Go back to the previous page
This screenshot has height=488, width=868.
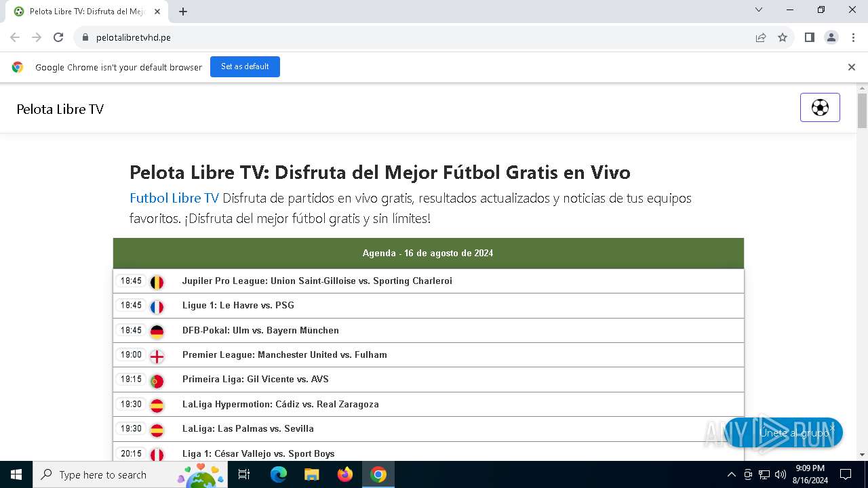click(x=15, y=37)
